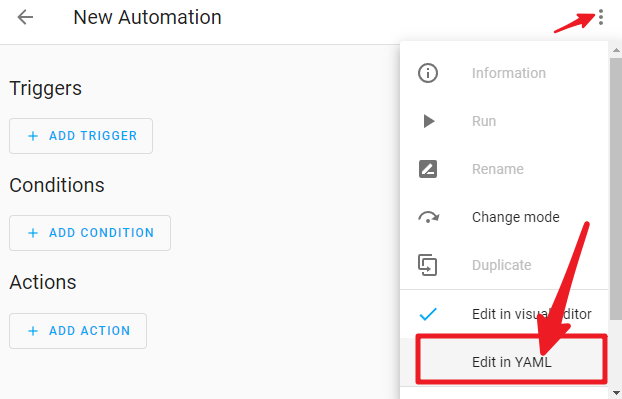Select the Duplicate menu entry

504,265
